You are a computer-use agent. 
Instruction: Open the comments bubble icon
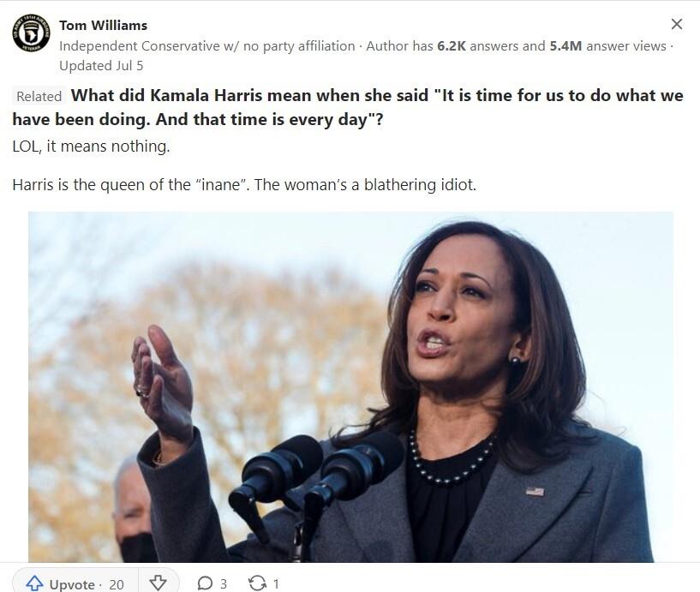coord(205,583)
